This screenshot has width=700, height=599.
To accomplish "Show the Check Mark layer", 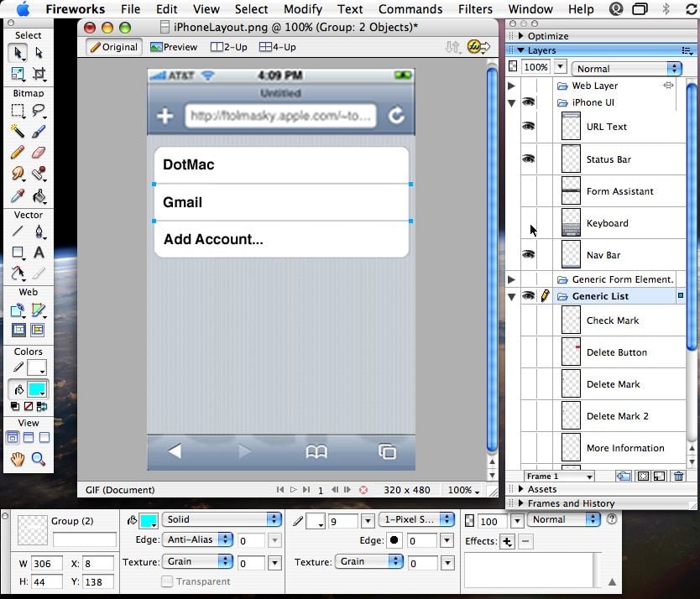I will click(528, 320).
